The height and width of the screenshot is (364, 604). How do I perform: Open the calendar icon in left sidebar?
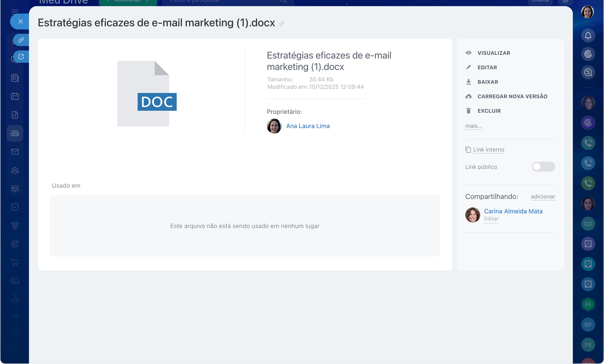pos(15,96)
